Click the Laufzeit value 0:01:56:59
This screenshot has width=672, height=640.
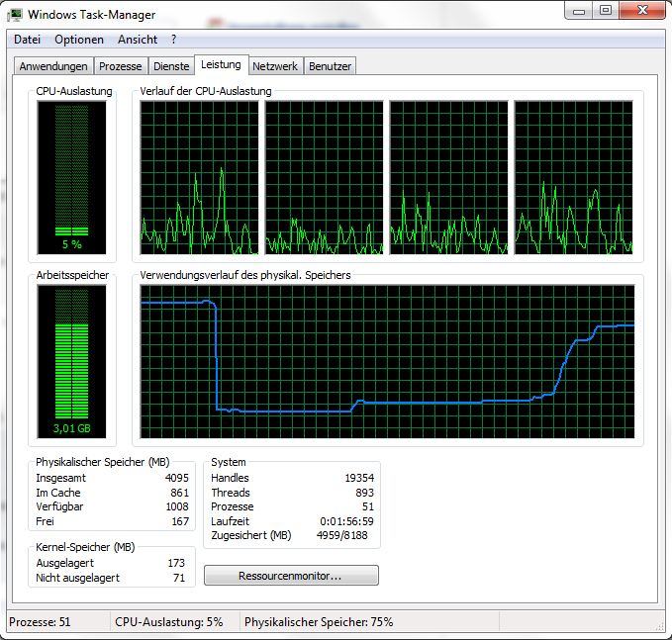coord(346,521)
